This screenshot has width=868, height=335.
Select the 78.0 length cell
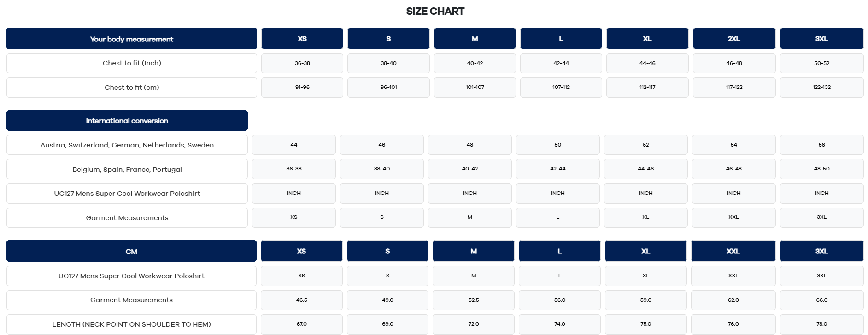(x=821, y=324)
